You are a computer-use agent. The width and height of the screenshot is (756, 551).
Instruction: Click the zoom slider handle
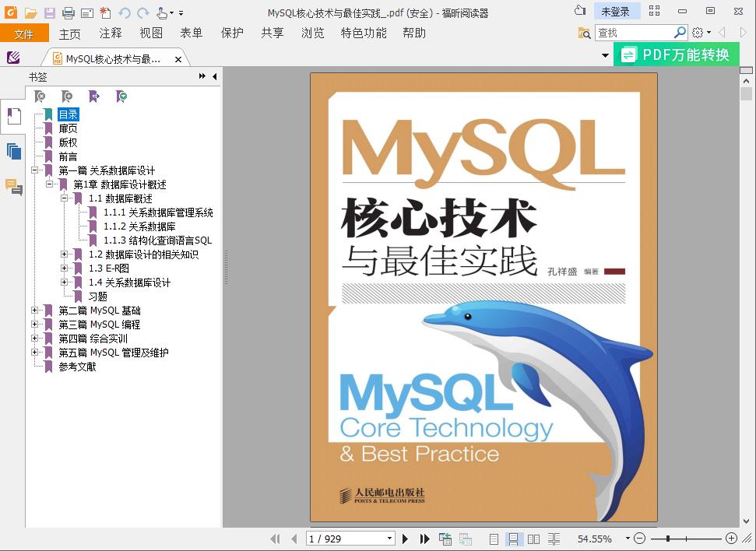[668, 539]
